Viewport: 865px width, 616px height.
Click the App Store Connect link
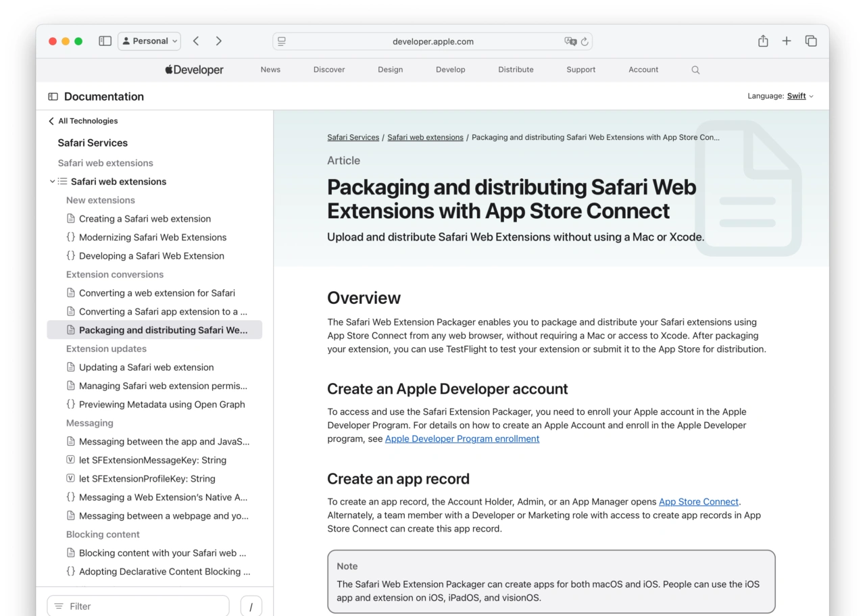pyautogui.click(x=698, y=502)
